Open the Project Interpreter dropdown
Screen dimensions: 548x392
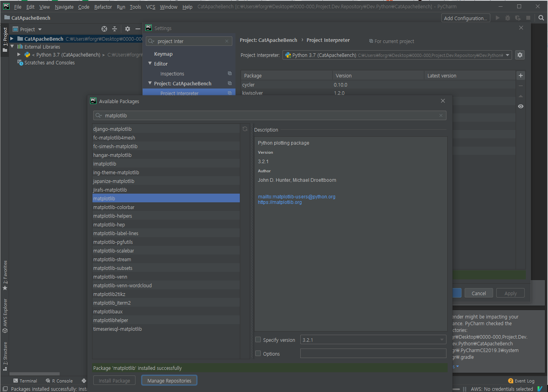[397, 55]
